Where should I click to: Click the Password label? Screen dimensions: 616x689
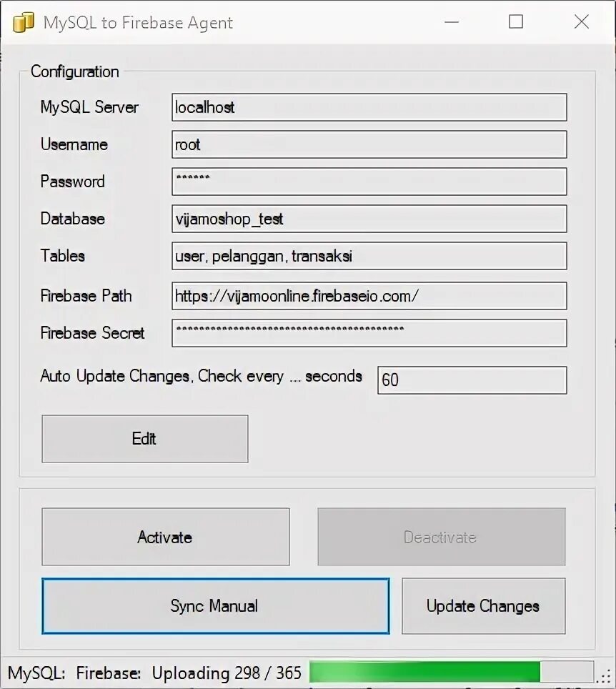tap(72, 182)
